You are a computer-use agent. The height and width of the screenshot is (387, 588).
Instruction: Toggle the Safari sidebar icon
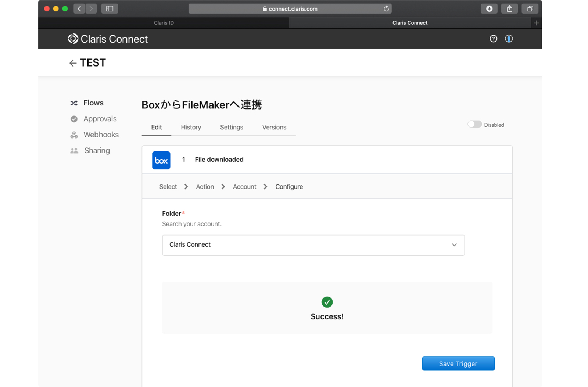(x=110, y=8)
